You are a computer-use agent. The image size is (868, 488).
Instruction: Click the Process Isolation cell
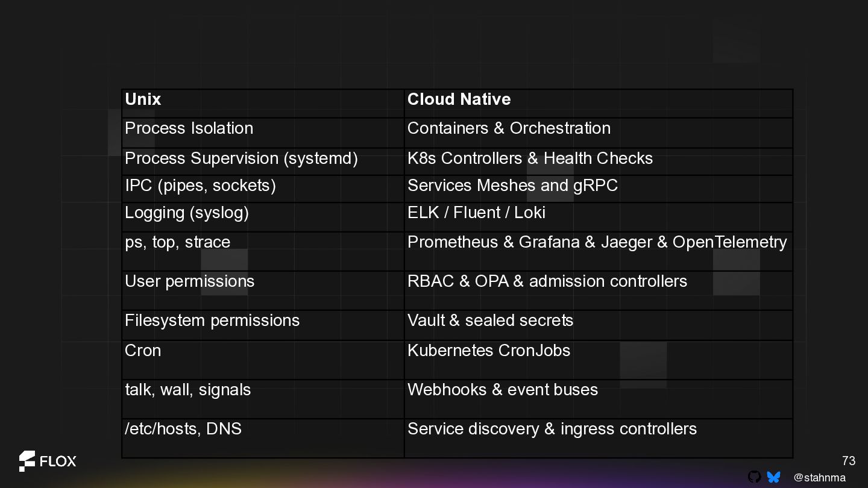tap(263, 133)
